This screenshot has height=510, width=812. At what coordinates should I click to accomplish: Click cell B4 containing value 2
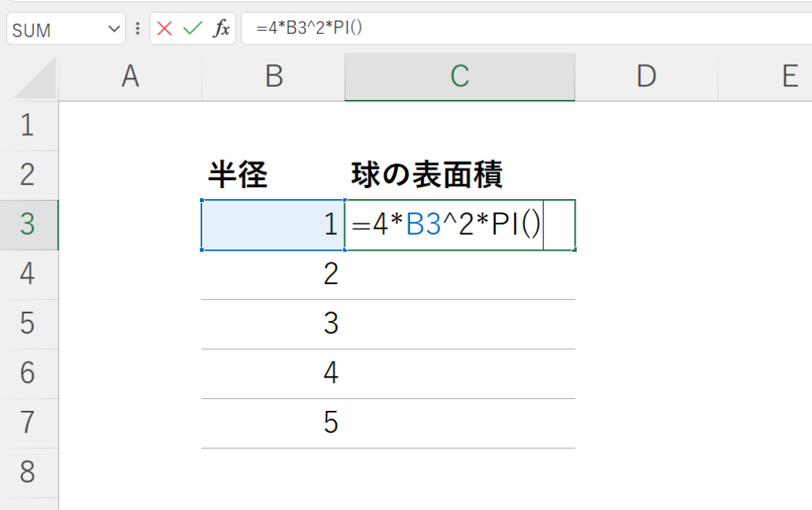[273, 274]
